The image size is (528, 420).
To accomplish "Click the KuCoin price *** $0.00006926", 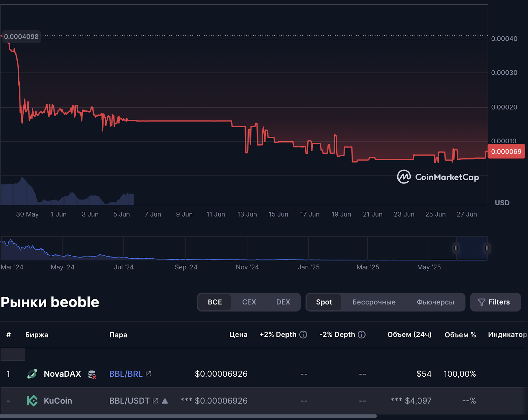I will (x=214, y=401).
